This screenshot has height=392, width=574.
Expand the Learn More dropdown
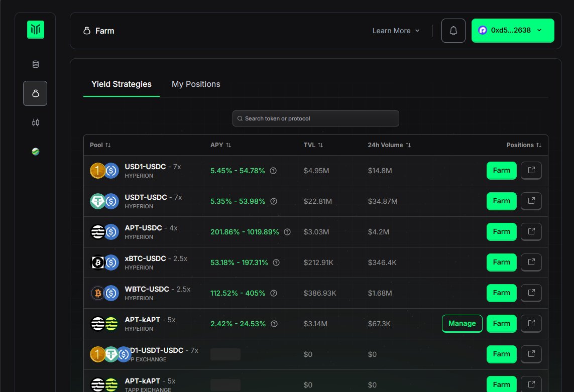coord(396,31)
